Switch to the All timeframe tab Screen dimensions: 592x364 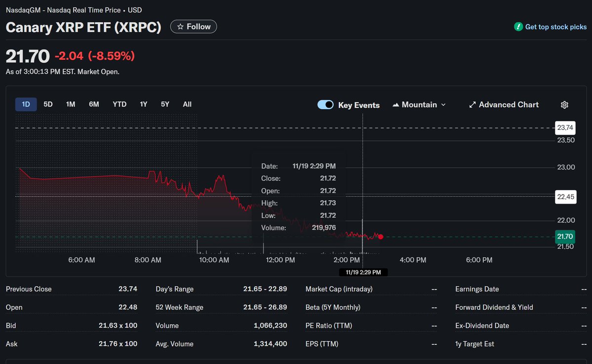(x=187, y=104)
